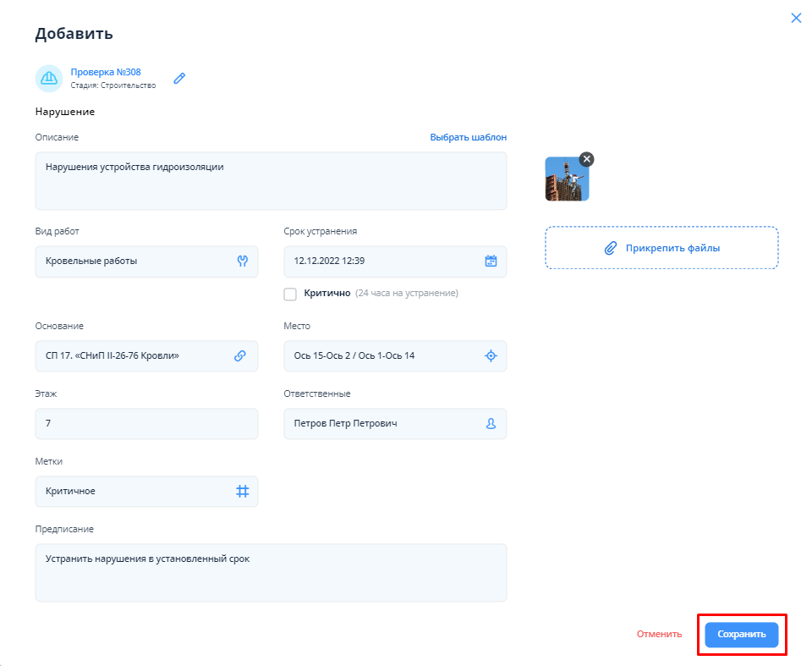Open the Петров Петр Петрович responsible selector
The height and width of the screenshot is (666, 812).
381,424
